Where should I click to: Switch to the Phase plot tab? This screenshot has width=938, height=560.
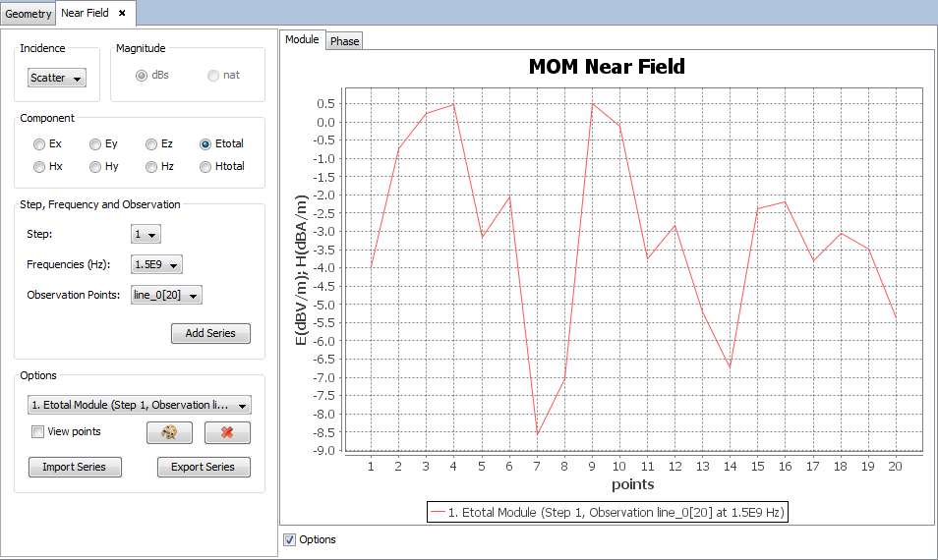coord(344,40)
